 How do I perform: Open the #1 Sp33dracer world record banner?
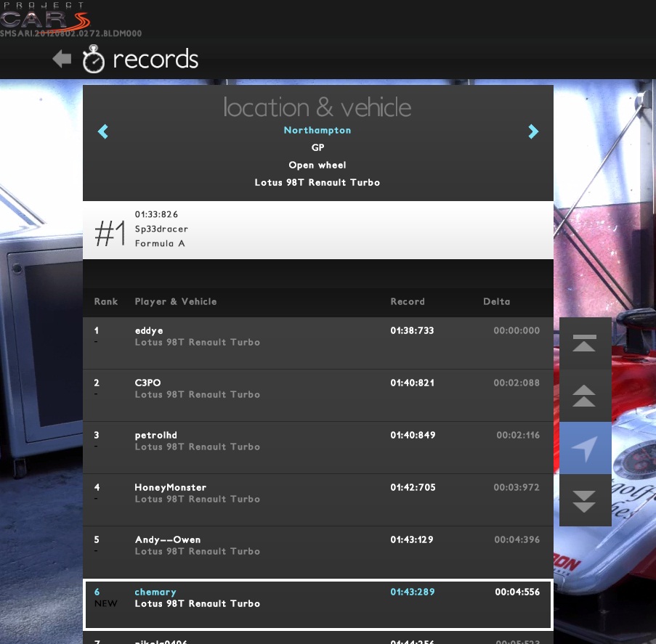tap(318, 230)
